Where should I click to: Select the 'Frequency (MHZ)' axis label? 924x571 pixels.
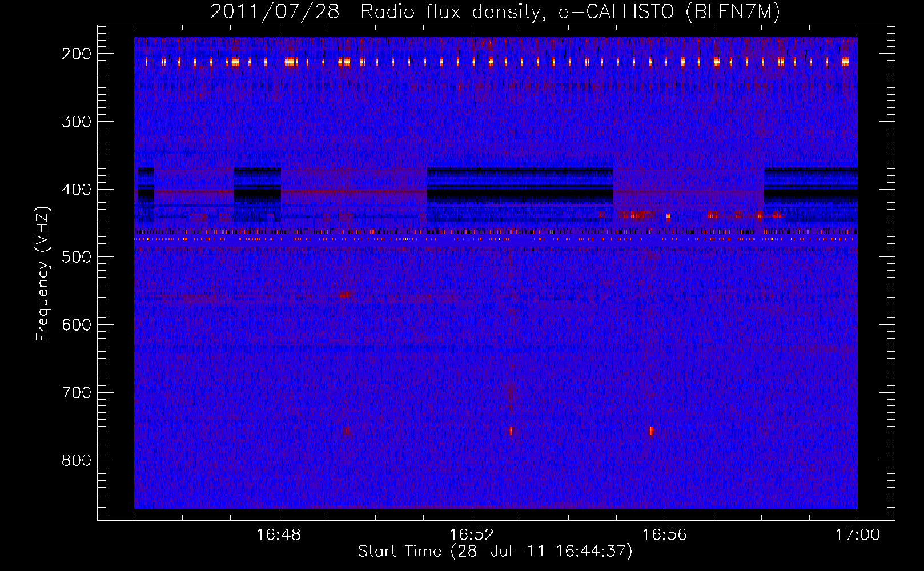(x=43, y=274)
